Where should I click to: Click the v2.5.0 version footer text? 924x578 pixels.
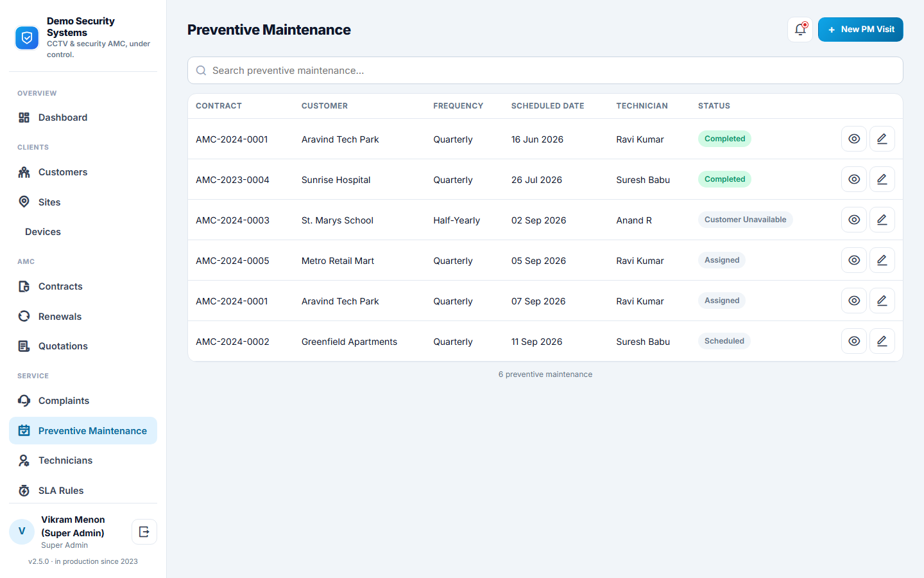[83, 561]
